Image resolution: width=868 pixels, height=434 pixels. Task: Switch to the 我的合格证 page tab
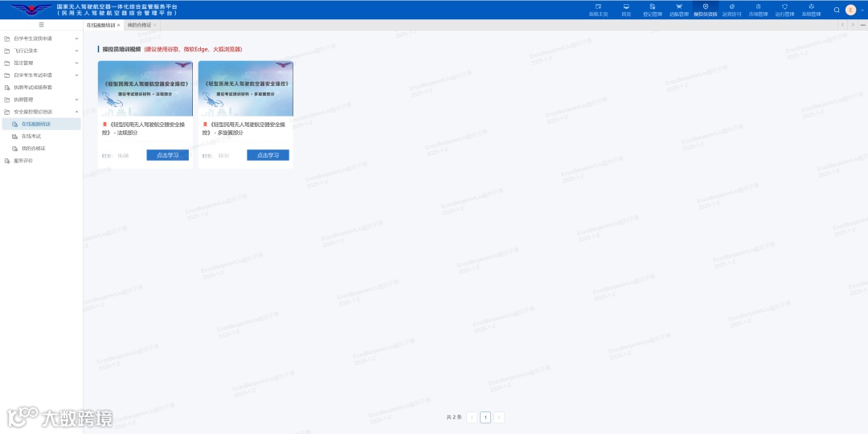point(139,25)
